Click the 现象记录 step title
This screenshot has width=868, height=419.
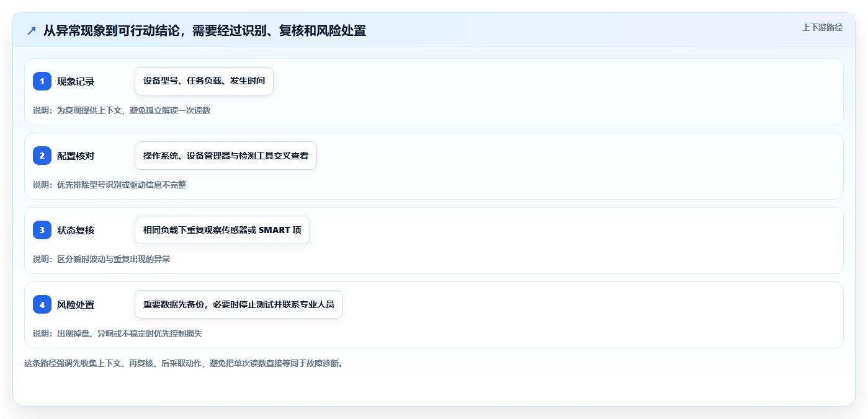[x=76, y=81]
